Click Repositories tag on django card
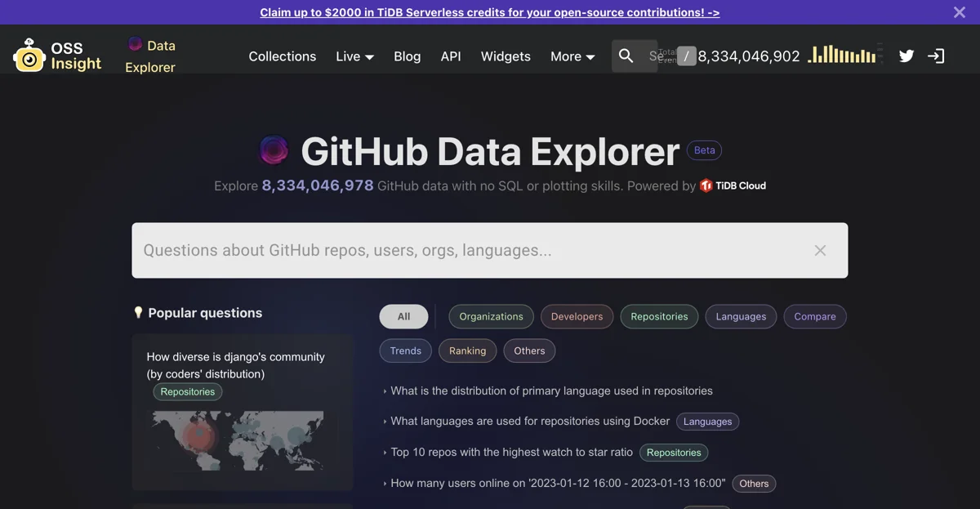 (187, 392)
